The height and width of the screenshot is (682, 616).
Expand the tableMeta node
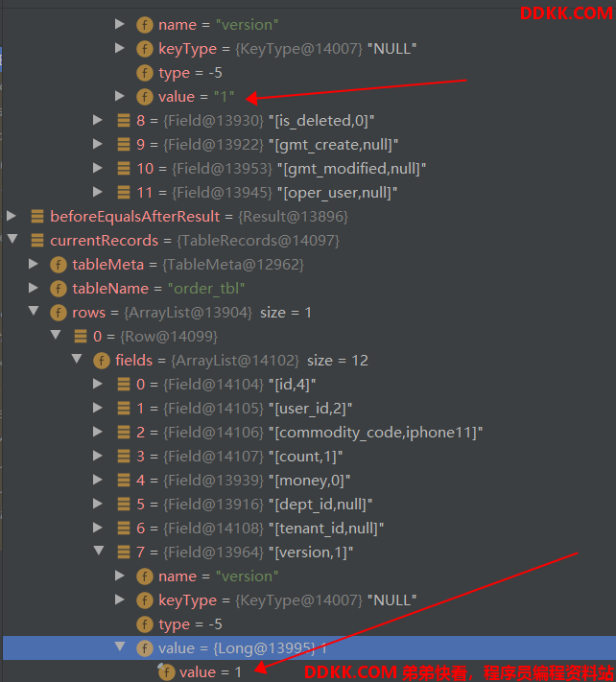(x=34, y=264)
